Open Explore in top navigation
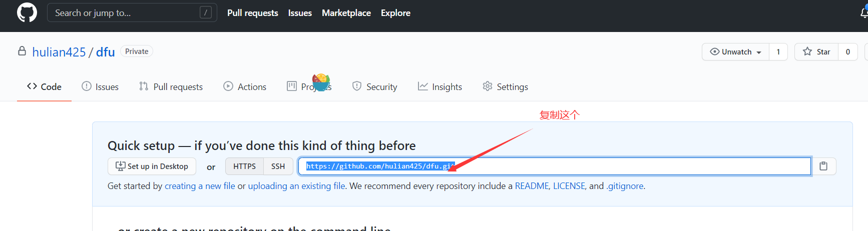This screenshot has width=868, height=231. click(395, 13)
